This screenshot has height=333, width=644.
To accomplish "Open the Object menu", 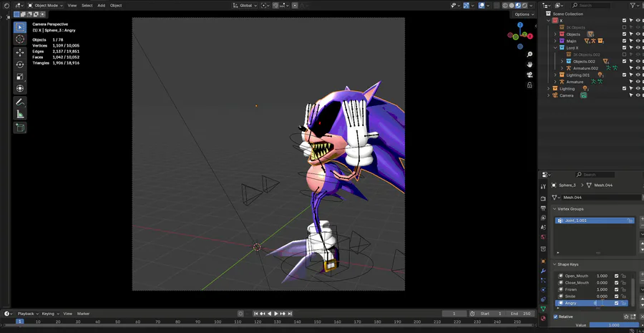I will pyautogui.click(x=116, y=5).
